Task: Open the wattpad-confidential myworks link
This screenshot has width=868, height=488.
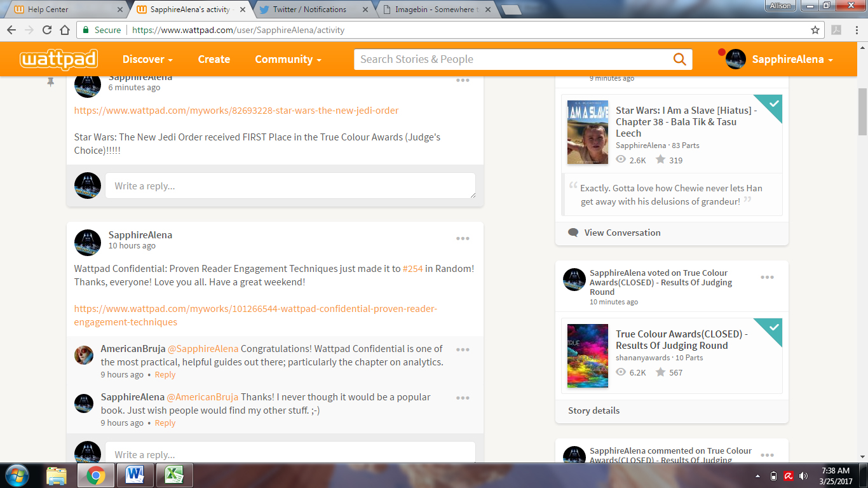Action: point(256,315)
